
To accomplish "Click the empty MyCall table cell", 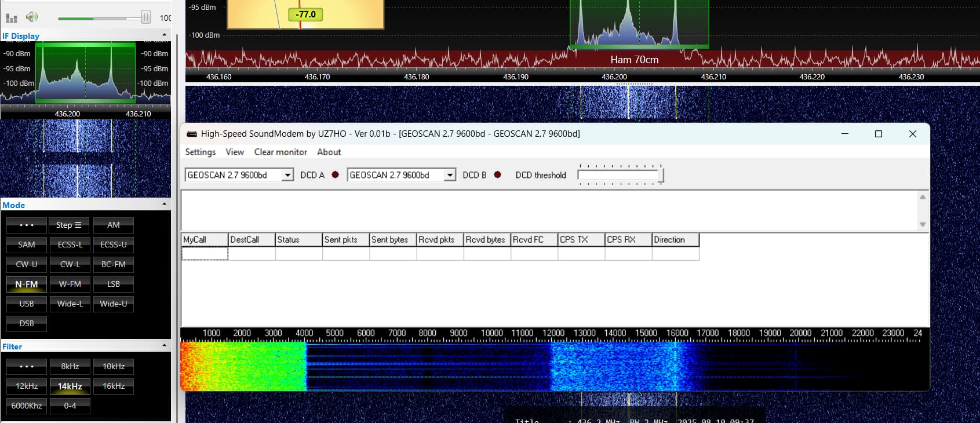I will click(x=205, y=254).
